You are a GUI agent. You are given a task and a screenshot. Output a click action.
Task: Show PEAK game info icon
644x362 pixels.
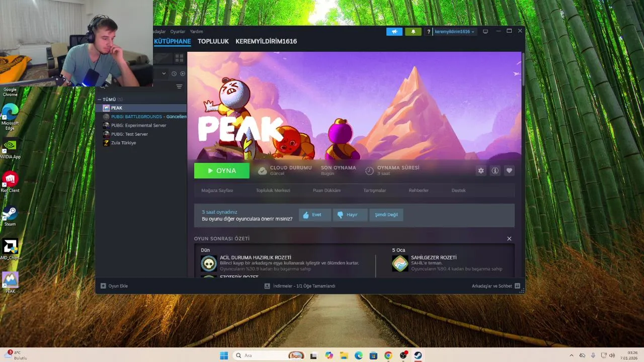[x=495, y=171]
